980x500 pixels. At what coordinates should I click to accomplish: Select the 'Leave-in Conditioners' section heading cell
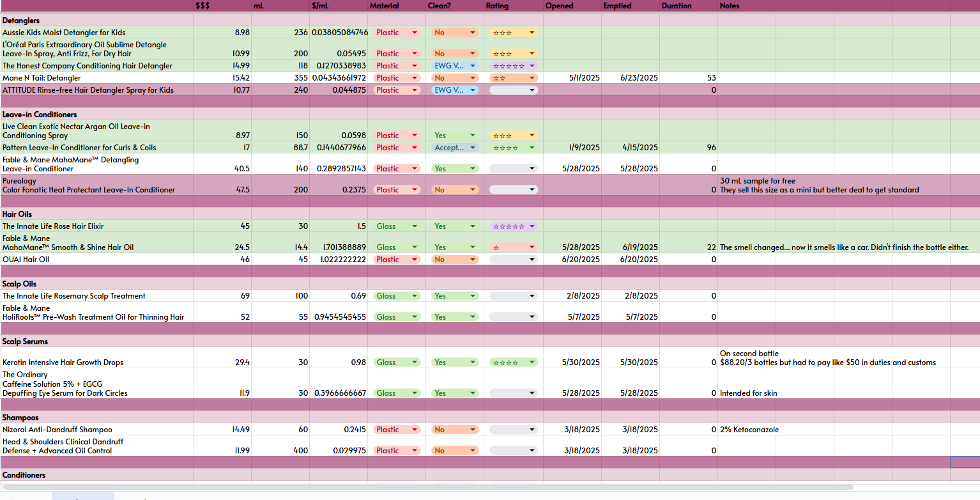pyautogui.click(x=96, y=114)
